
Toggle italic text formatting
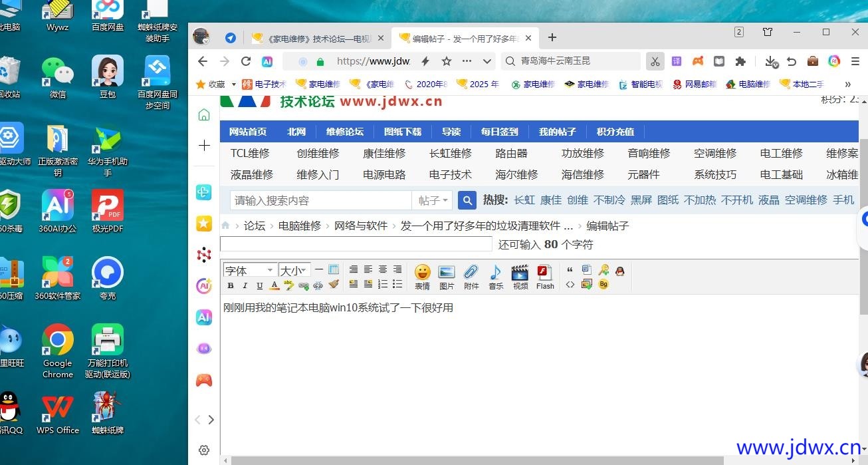[x=245, y=285]
